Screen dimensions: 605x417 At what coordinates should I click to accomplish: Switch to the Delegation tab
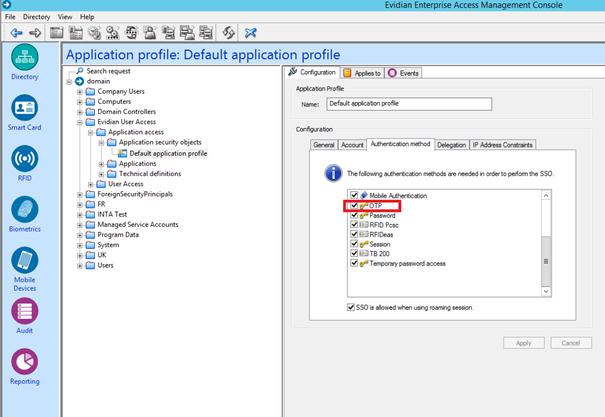point(451,144)
